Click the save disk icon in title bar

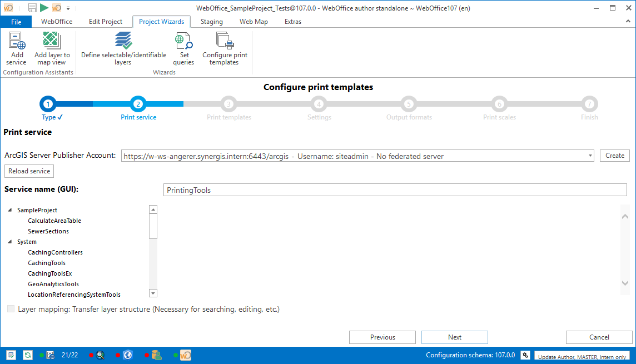(x=32, y=8)
